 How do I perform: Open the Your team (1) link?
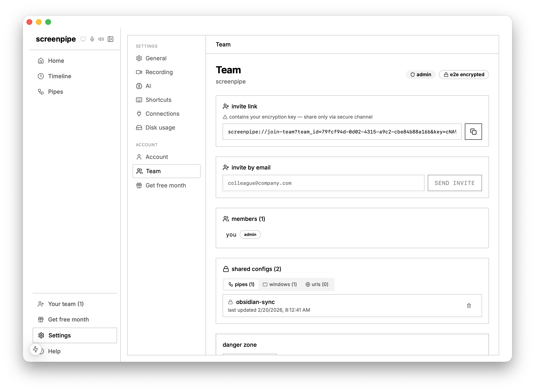click(x=66, y=304)
